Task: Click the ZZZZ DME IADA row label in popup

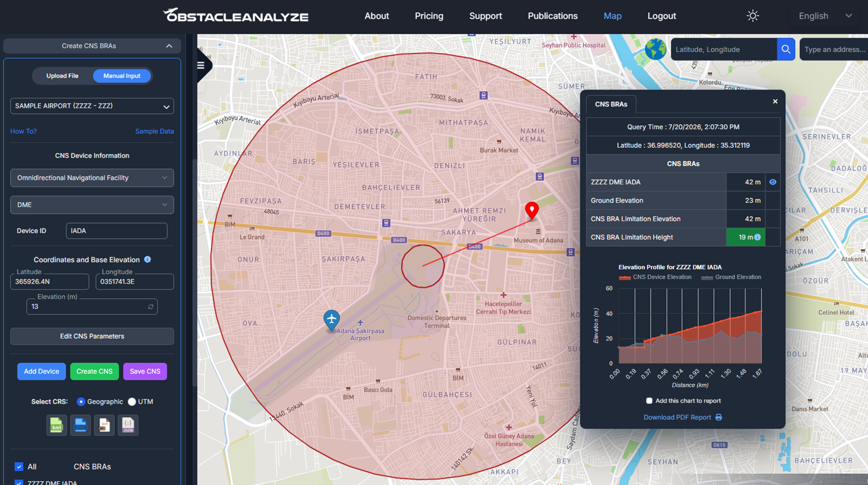Action: 615,182
